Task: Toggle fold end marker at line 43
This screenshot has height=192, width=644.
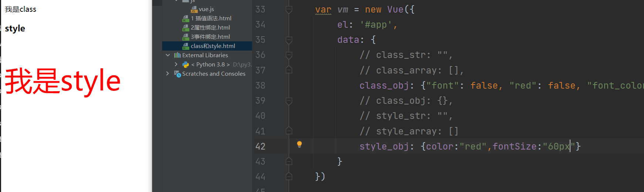Action: tap(289, 161)
